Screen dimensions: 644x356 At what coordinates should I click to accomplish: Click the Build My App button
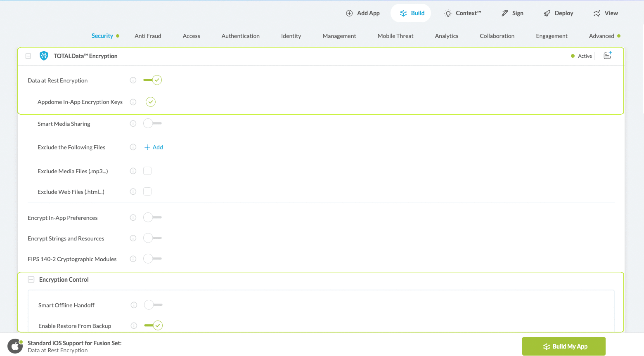pos(563,347)
